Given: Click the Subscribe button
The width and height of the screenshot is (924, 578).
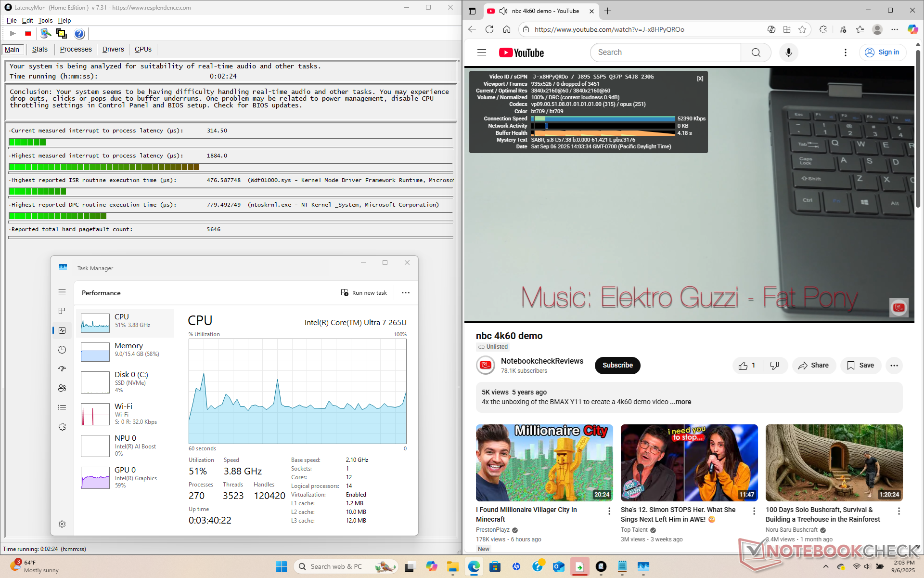Looking at the screenshot, I should pyautogui.click(x=617, y=366).
